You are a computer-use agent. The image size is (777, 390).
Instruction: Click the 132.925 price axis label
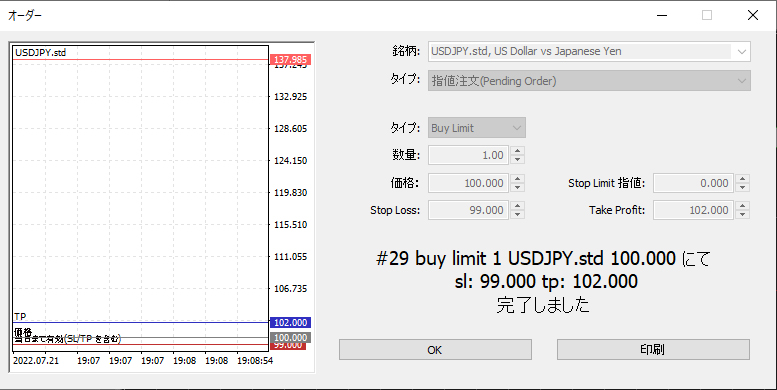point(290,97)
